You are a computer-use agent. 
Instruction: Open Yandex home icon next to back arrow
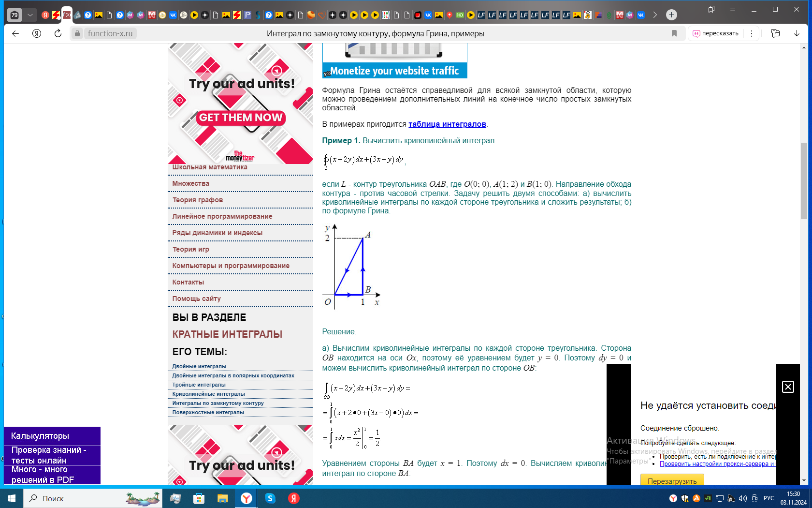[x=37, y=33]
